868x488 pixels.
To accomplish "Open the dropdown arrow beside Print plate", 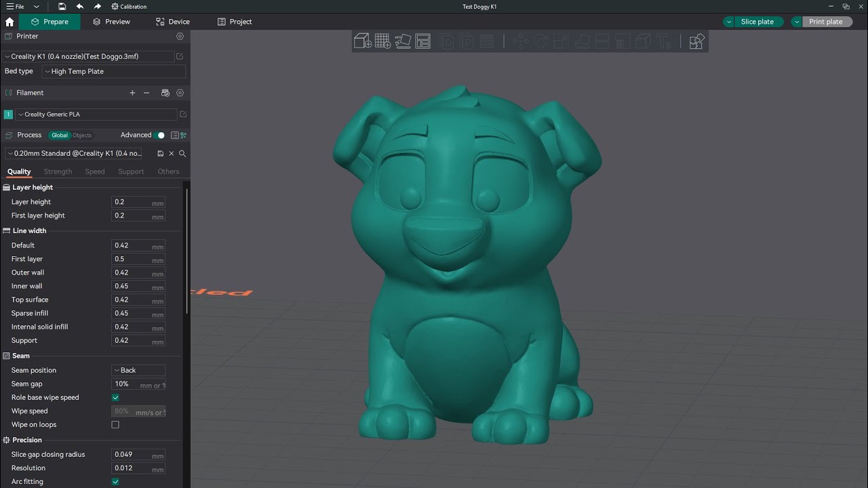I will [x=797, y=22].
